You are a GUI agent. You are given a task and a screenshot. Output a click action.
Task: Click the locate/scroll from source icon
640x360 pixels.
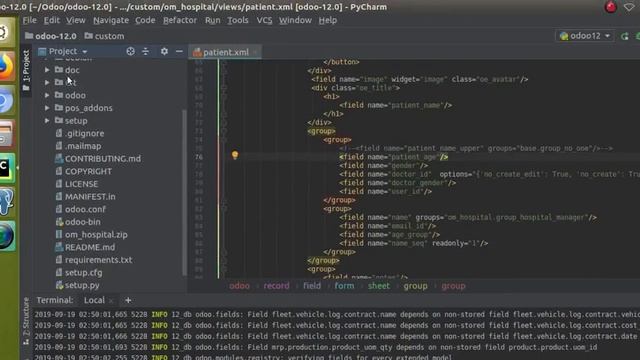[x=130, y=51]
